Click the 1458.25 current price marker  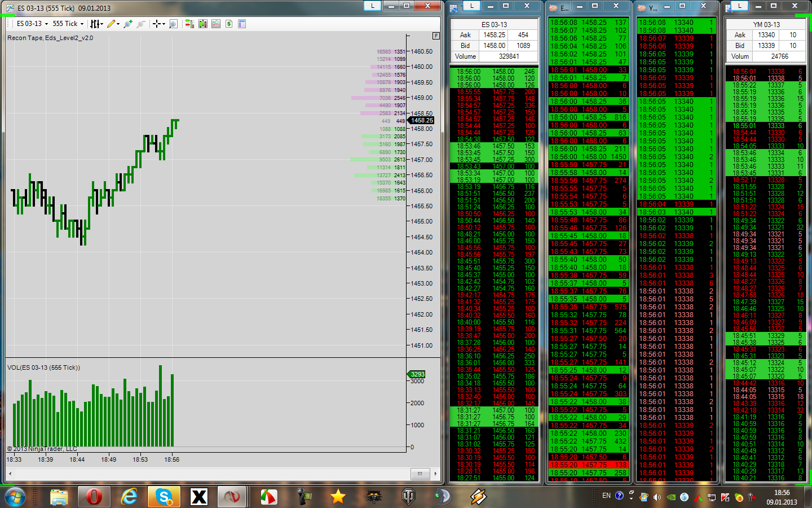(421, 120)
